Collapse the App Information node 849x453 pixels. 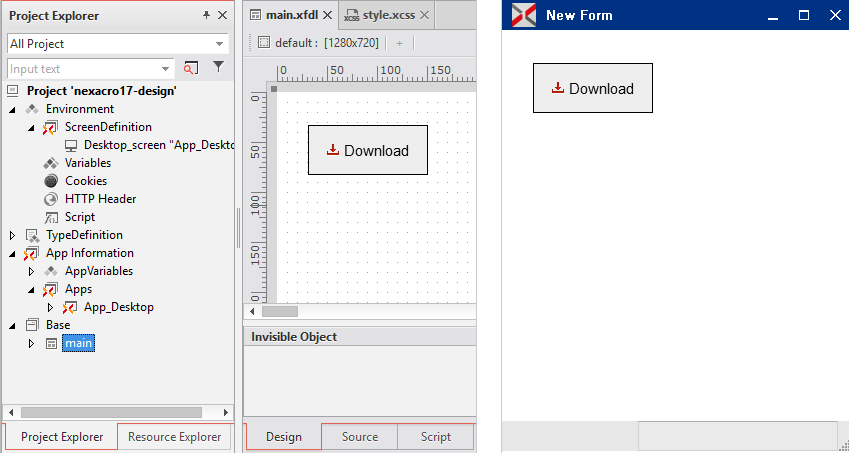coord(12,253)
